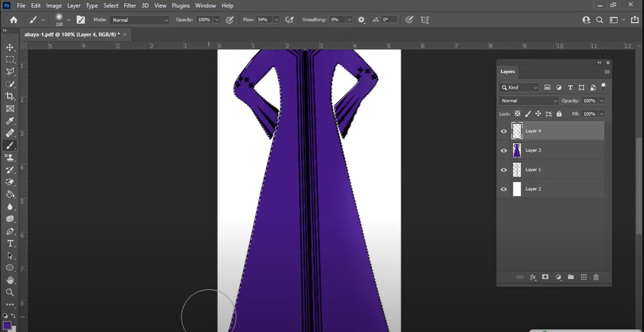Create a new layer from Layers panel

(x=584, y=277)
